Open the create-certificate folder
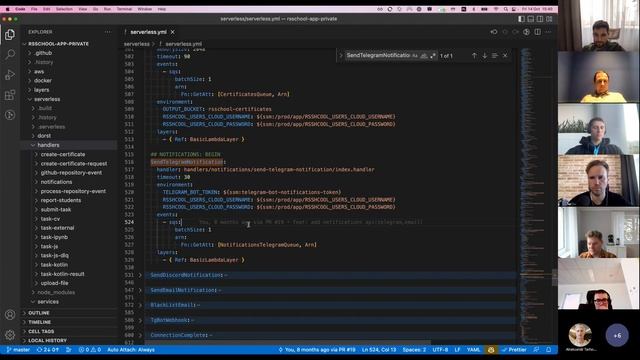This screenshot has height=360, width=640. point(63,154)
